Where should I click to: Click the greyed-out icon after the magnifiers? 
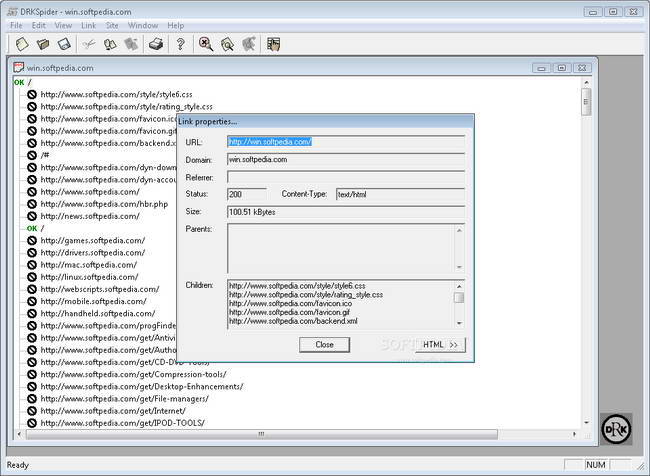pos(249,44)
